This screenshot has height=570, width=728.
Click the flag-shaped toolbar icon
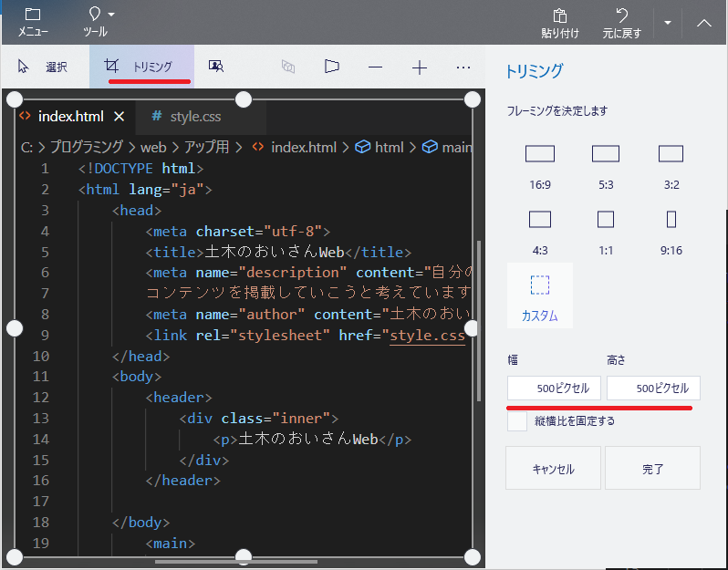coord(331,67)
